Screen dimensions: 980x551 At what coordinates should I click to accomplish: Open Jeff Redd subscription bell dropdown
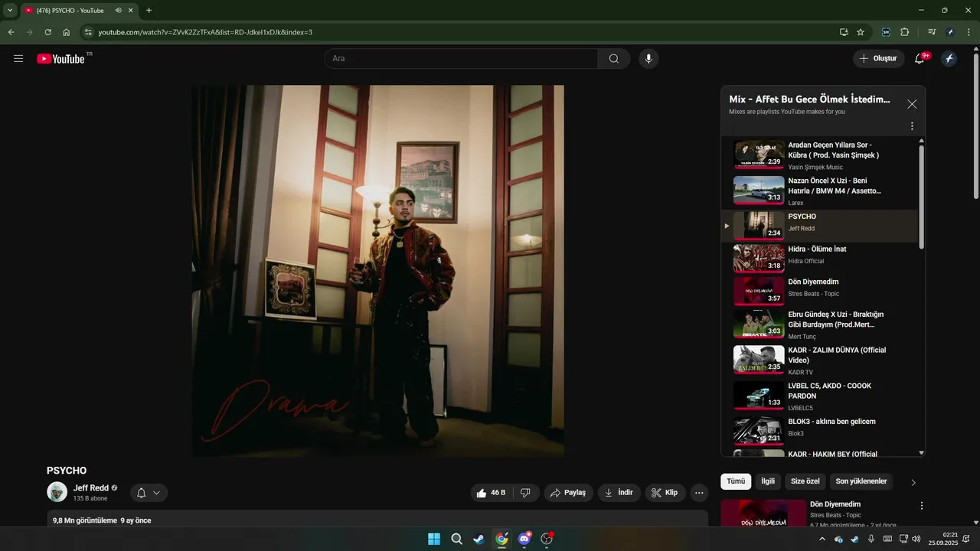click(149, 493)
